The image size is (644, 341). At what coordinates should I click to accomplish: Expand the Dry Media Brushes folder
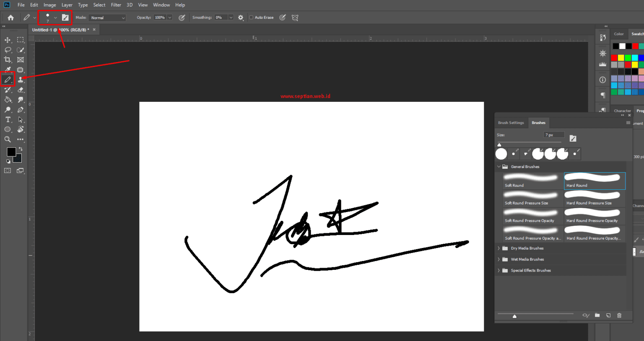(499, 248)
